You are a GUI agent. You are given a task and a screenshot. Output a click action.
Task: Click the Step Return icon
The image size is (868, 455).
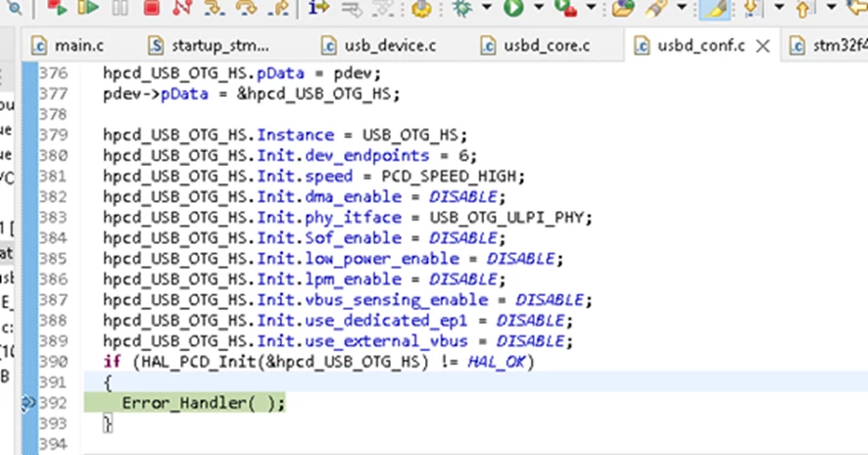278,8
